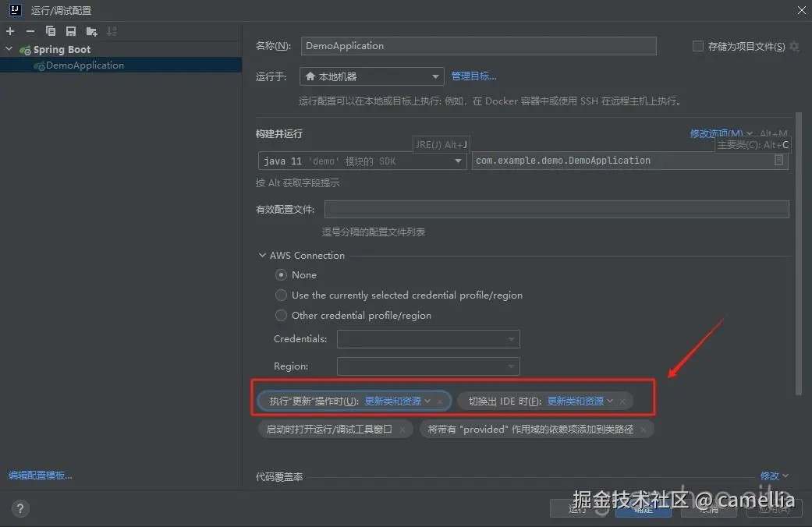Open help with the question mark button
This screenshot has width=812, height=527.
[x=20, y=508]
